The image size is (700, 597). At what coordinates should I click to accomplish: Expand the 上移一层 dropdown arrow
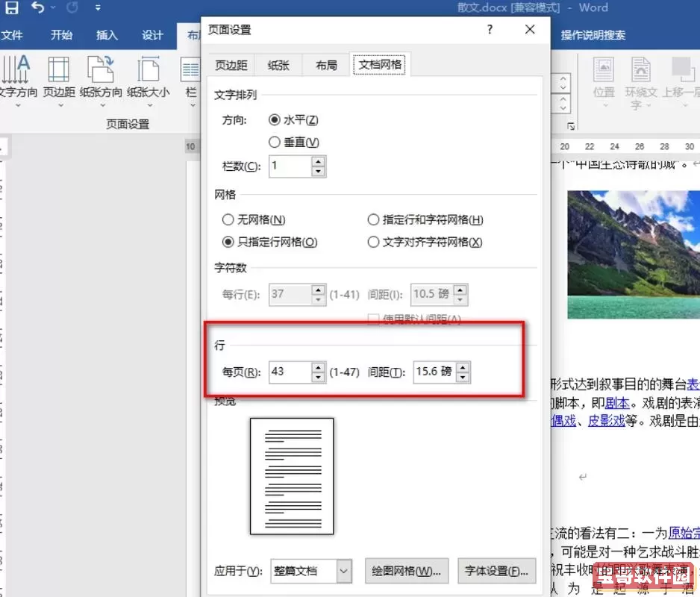(685, 105)
